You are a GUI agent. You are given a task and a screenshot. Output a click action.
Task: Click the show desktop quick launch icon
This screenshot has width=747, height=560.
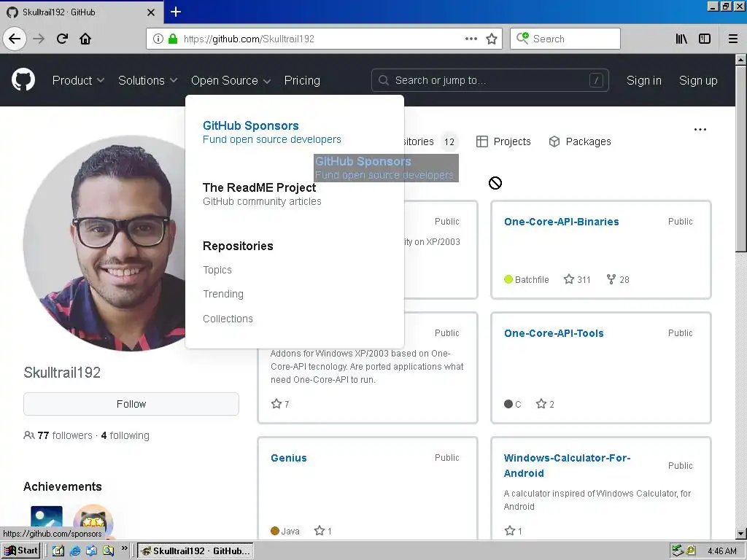point(58,551)
